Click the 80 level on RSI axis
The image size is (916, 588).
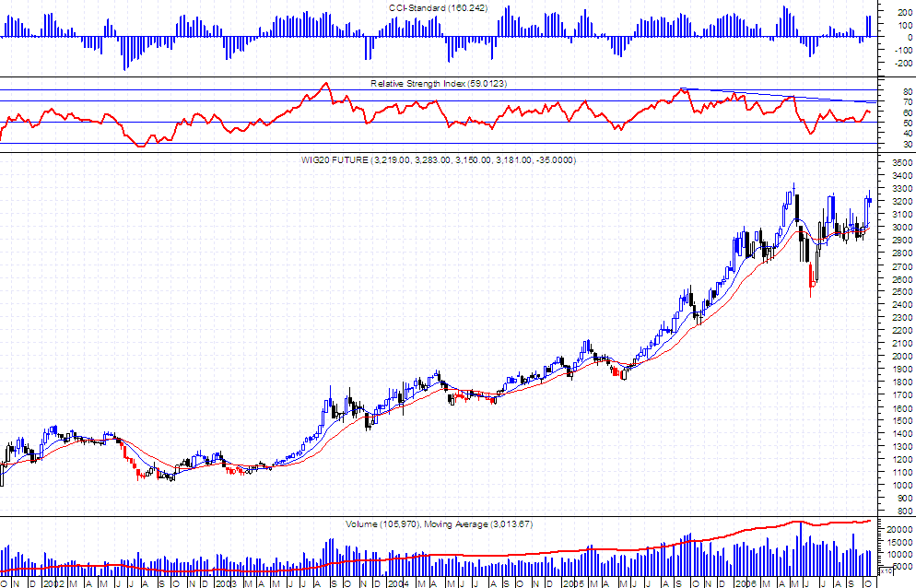tap(908, 92)
